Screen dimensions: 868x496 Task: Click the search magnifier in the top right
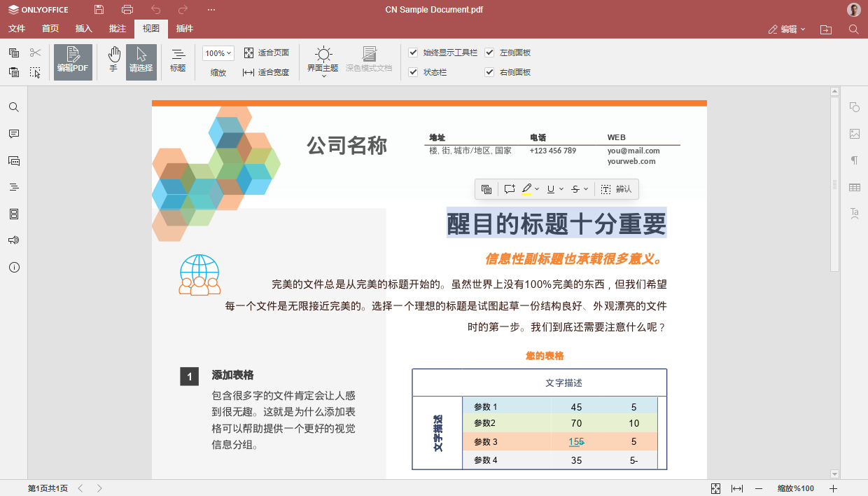pyautogui.click(x=854, y=29)
